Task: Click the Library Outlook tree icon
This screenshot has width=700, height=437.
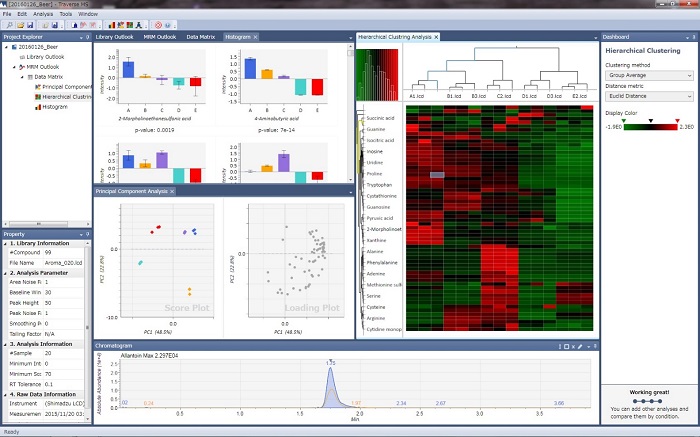Action: 22,57
